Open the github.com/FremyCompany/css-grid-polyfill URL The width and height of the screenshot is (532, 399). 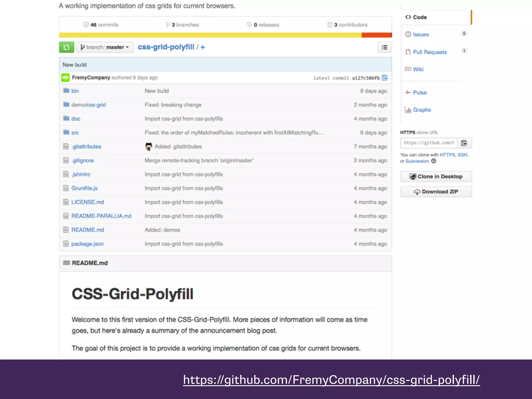tap(331, 380)
